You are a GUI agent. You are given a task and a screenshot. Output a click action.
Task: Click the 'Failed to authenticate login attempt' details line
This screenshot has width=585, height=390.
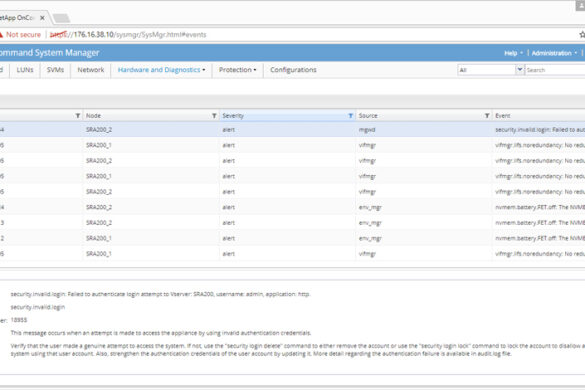tap(160, 294)
